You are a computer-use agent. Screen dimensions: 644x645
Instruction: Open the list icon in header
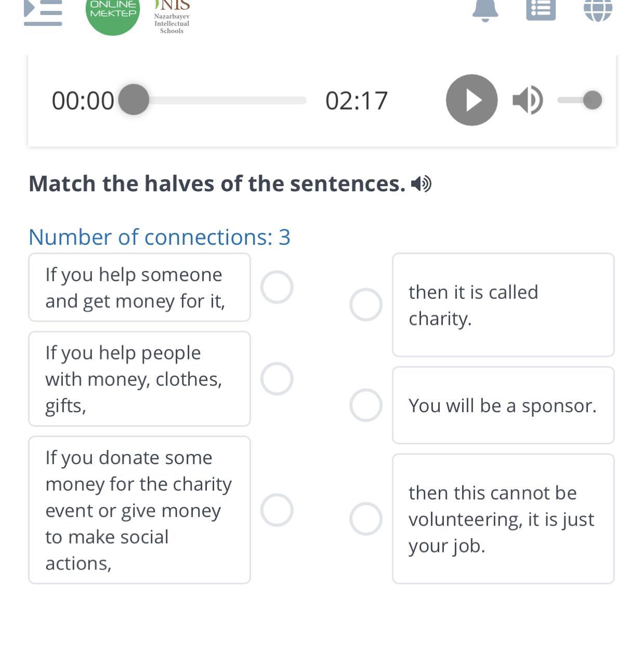point(541,9)
